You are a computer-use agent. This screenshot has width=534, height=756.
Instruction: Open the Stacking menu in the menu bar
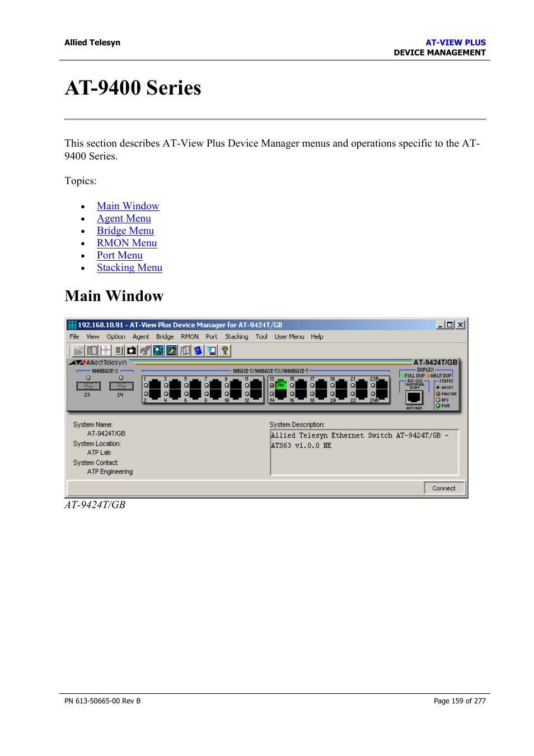[237, 336]
